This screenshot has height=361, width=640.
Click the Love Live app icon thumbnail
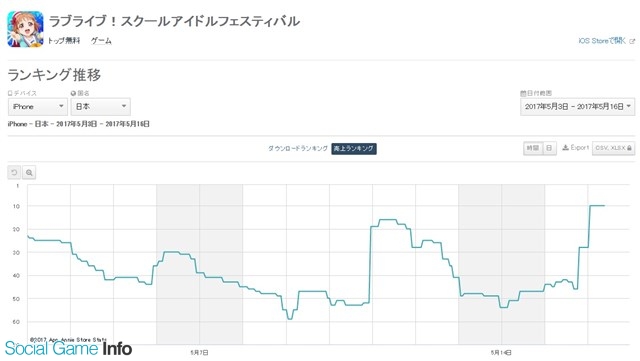click(25, 29)
